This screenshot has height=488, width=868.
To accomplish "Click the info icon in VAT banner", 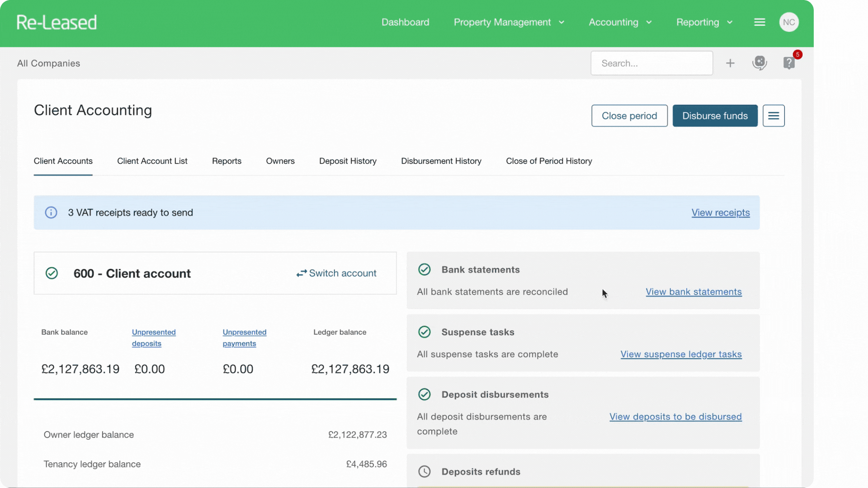I will (51, 212).
